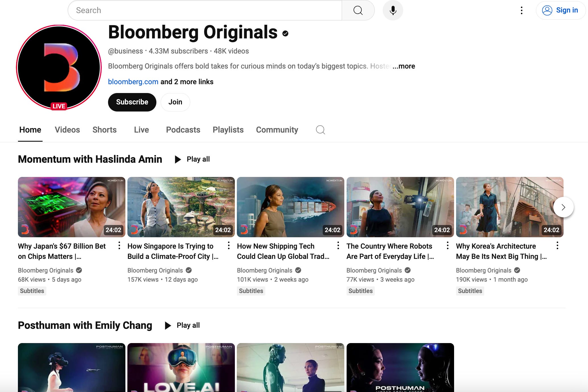Click Subtitles badge under Japan's Chips video
Image resolution: width=588 pixels, height=392 pixels.
point(32,291)
